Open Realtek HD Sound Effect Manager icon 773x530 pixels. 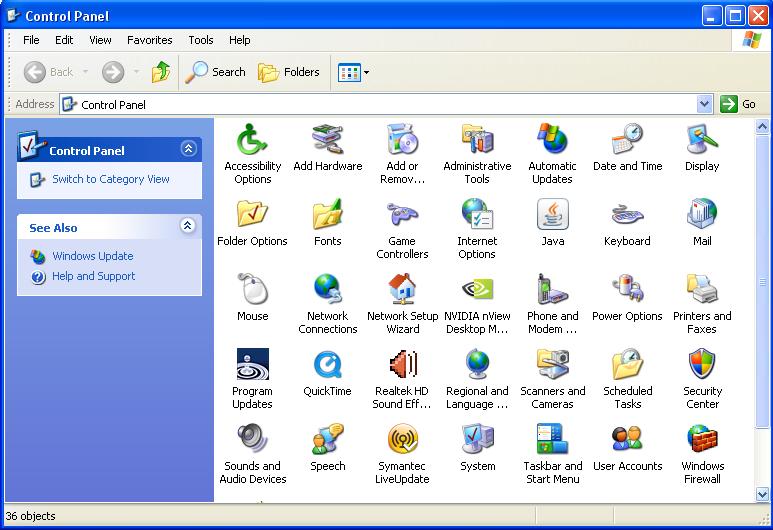click(402, 364)
